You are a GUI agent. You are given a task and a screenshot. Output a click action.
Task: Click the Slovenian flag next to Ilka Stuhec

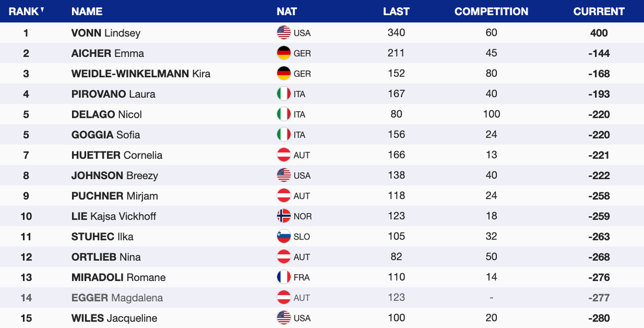[284, 237]
